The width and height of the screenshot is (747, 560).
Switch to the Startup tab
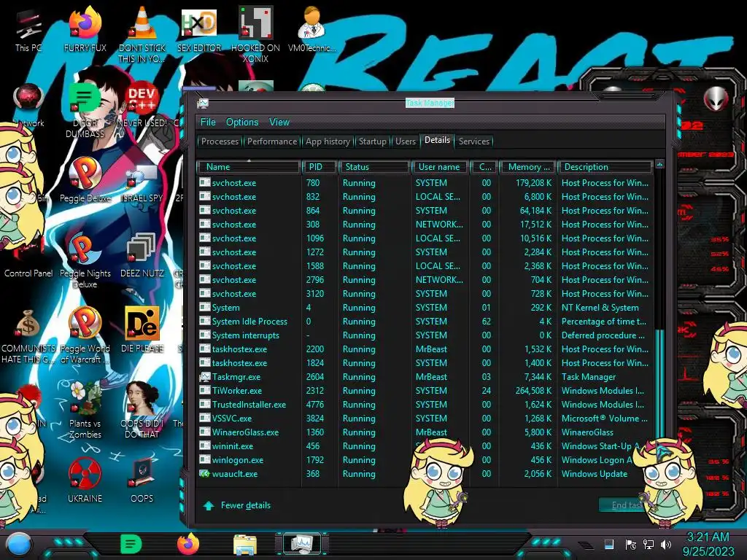tap(373, 141)
